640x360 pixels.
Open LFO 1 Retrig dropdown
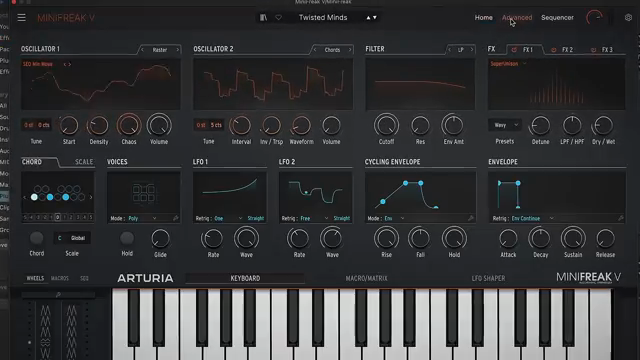coord(229,218)
